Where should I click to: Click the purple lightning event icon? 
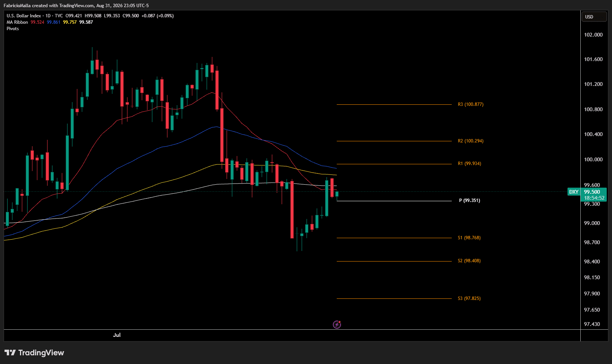[337, 324]
